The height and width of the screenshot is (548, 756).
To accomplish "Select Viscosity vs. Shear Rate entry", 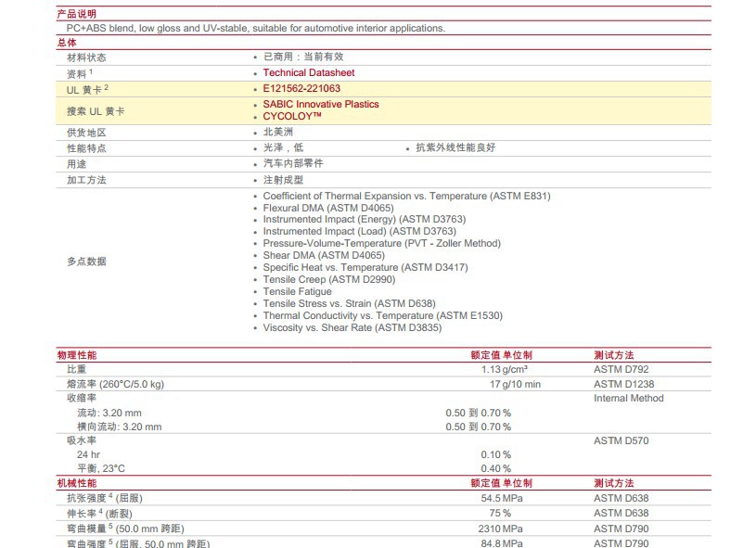I will tap(352, 327).
